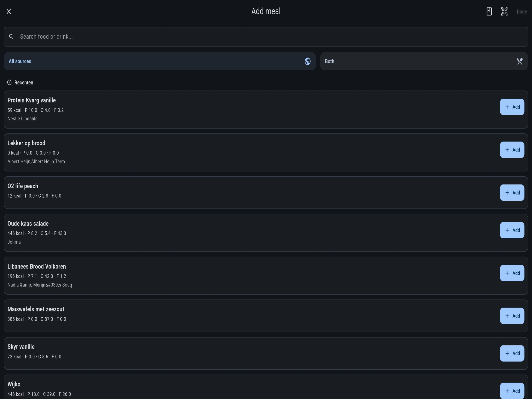Viewport: 532px width, 399px height.
Task: Open the Both food type dropdown
Action: [x=424, y=61]
